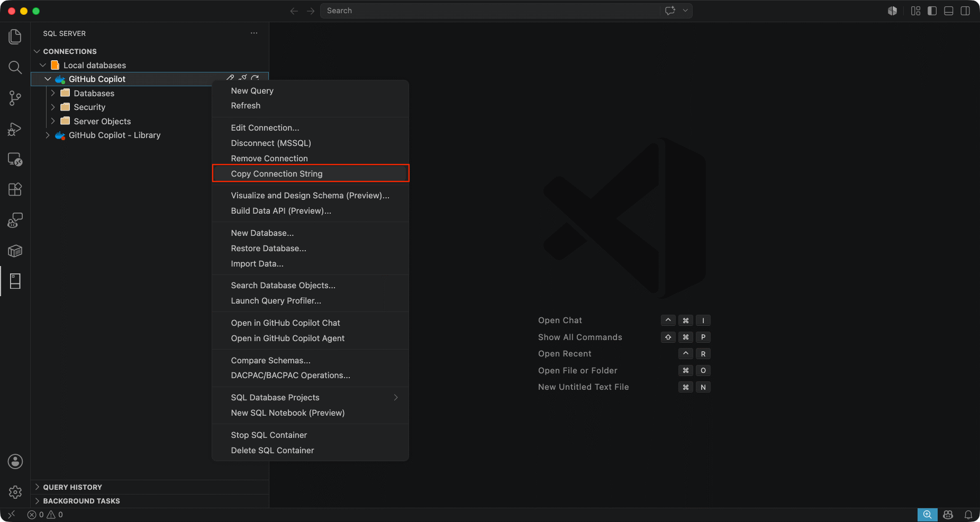Screen dimensions: 980x522
Task: Click the plug disconnect icon on the GitHub Copilot row
Action: pyautogui.click(x=243, y=78)
